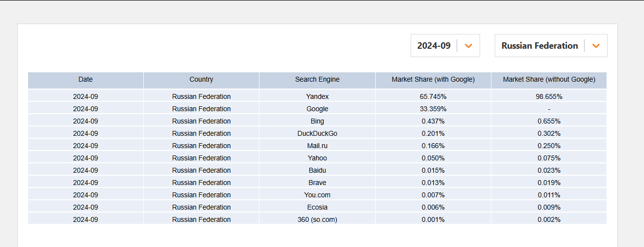This screenshot has height=247, width=644.
Task: Click the 98.655% share without Google value
Action: (x=549, y=96)
